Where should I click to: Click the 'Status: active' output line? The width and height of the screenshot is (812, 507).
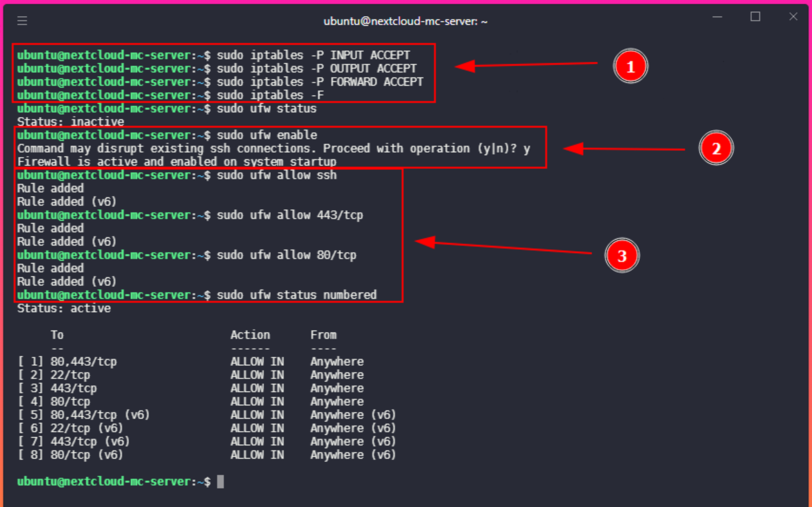64,308
